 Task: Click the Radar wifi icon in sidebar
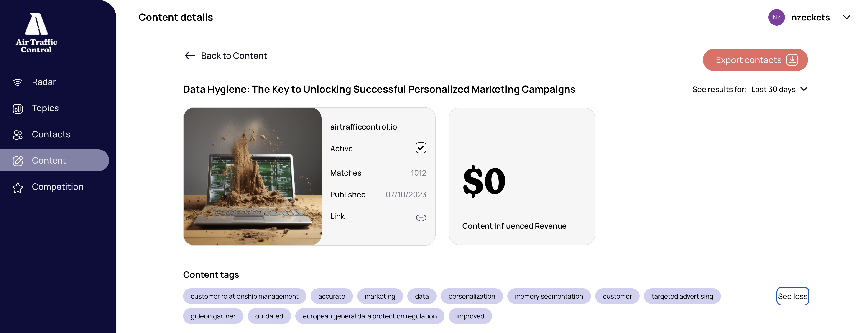18,82
